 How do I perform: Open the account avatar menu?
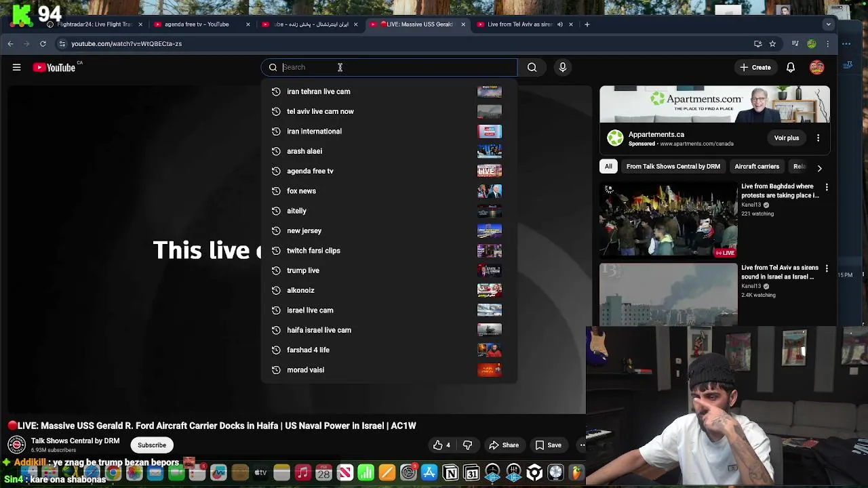pos(816,67)
